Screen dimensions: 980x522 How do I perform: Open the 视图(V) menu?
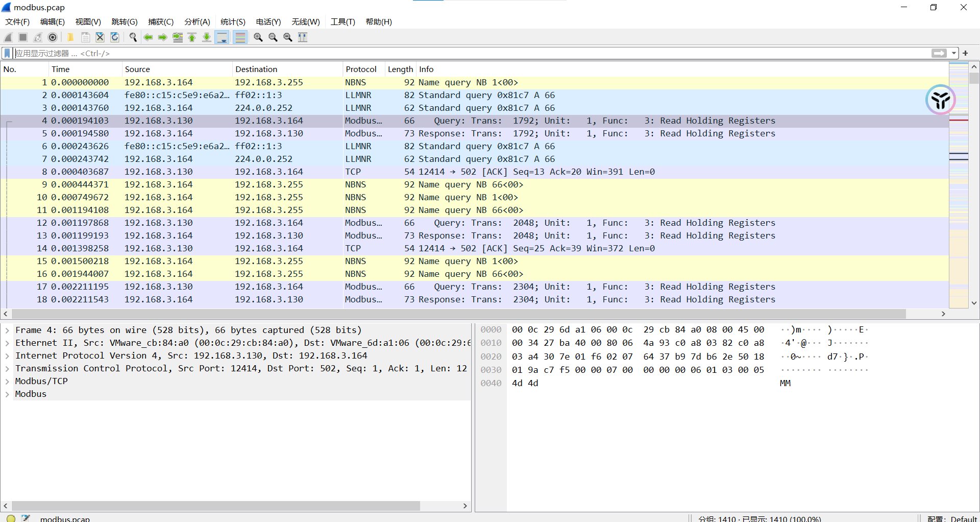[x=88, y=22]
